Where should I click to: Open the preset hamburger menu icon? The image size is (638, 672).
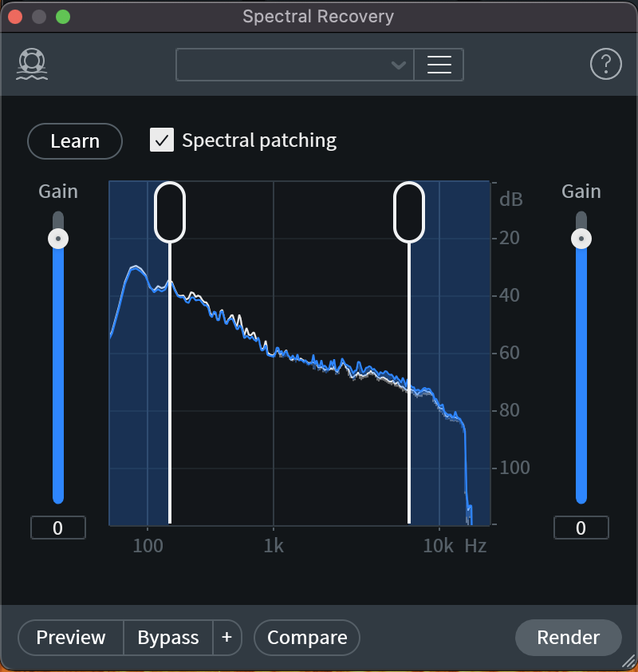(440, 65)
